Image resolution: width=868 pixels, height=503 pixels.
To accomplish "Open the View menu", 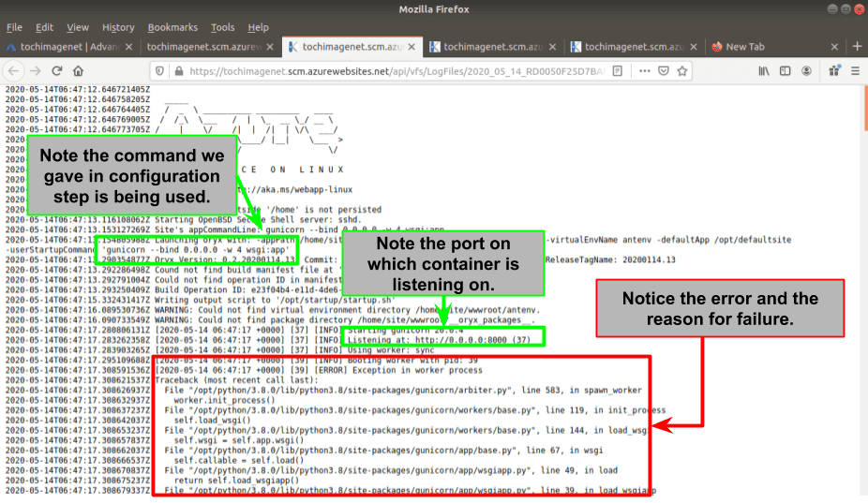I will pyautogui.click(x=78, y=27).
